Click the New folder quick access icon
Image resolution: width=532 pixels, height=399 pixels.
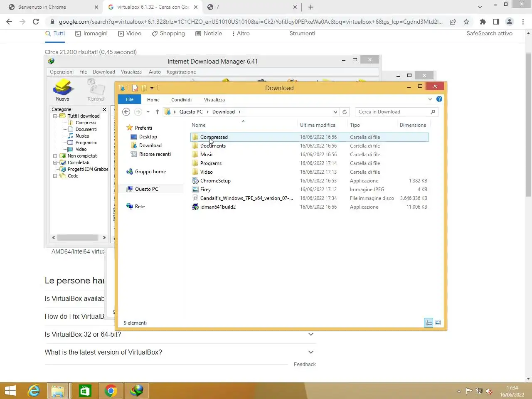click(x=144, y=88)
